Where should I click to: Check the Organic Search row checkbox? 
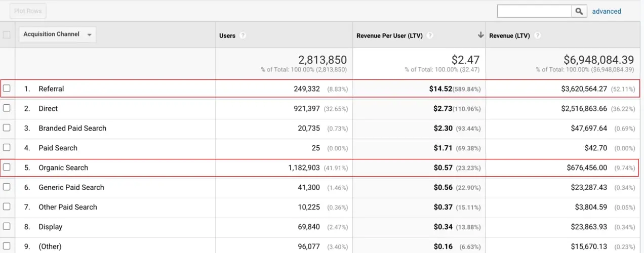[7, 167]
